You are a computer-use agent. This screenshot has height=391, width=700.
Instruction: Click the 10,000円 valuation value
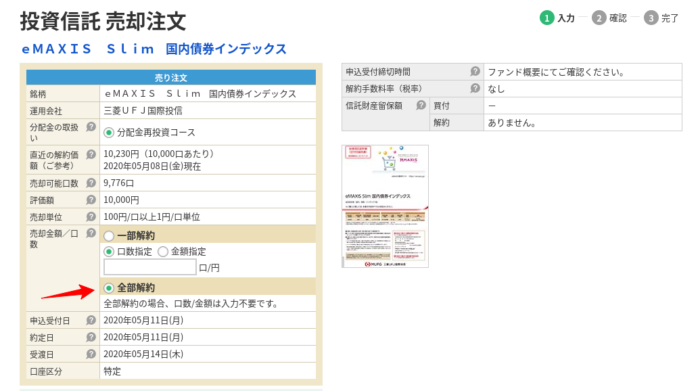(121, 200)
